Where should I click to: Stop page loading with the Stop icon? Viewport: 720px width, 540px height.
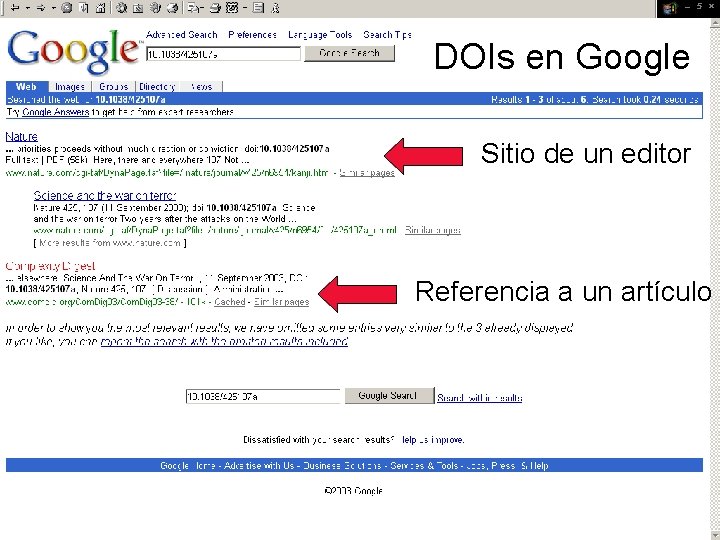tap(67, 8)
